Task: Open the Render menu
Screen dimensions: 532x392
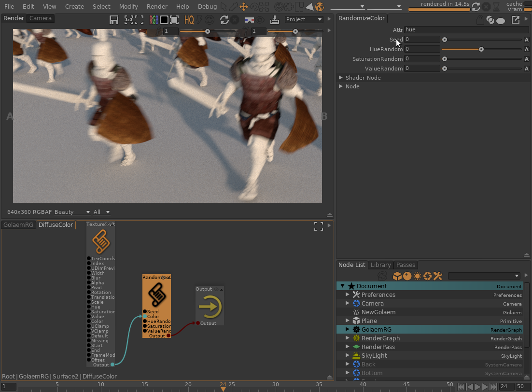Action: click(157, 7)
